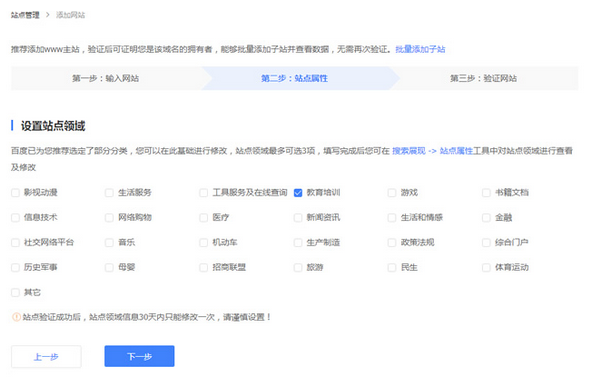Open the 批量添加子站 link

point(420,49)
